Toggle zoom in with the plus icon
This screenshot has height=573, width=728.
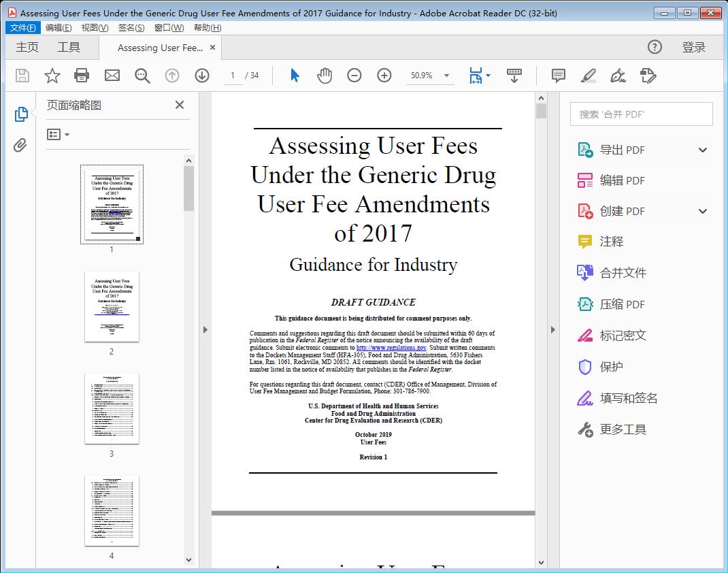coord(384,76)
